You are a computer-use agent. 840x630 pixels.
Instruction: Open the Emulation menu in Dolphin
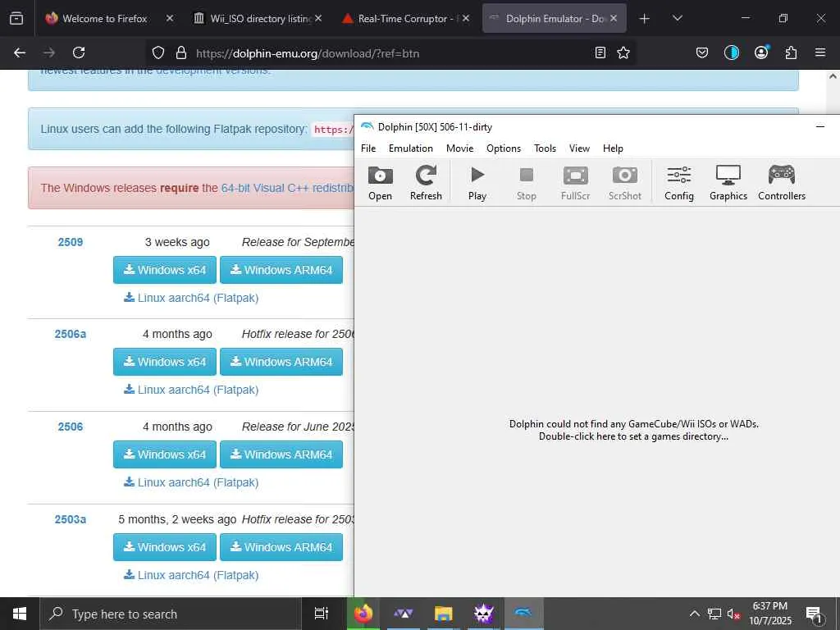pyautogui.click(x=411, y=148)
